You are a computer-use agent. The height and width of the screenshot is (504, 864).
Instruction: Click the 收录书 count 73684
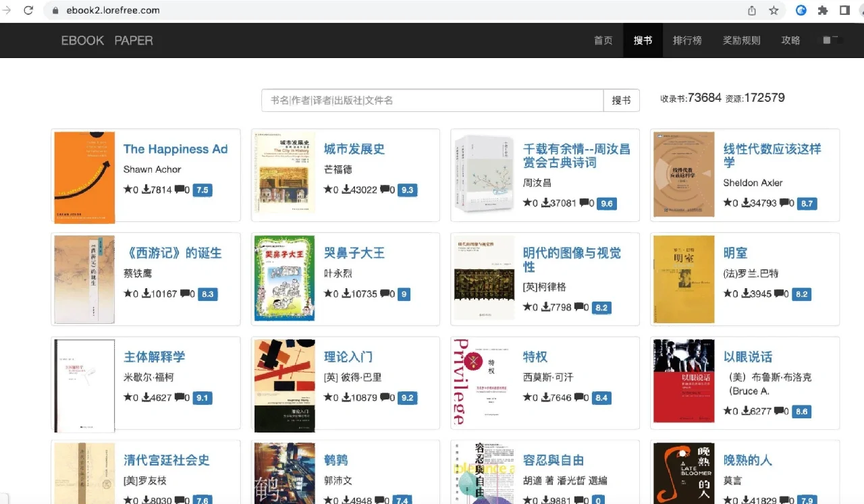tap(705, 98)
